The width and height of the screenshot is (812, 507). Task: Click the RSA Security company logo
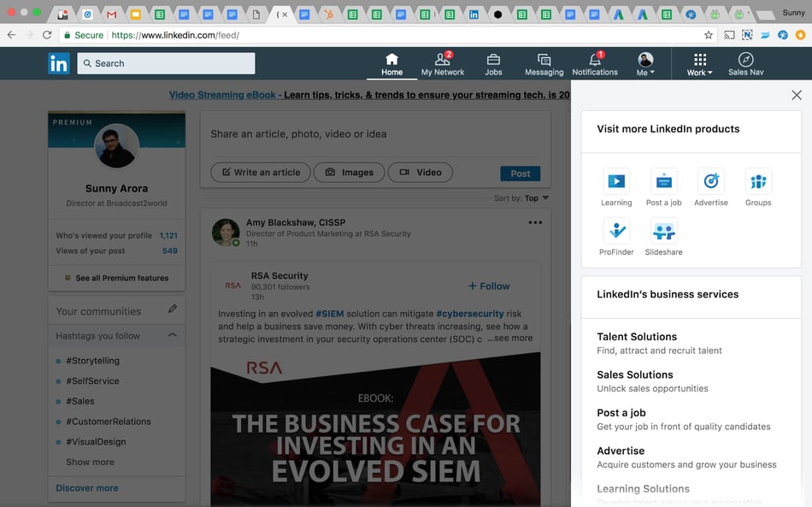pos(233,286)
